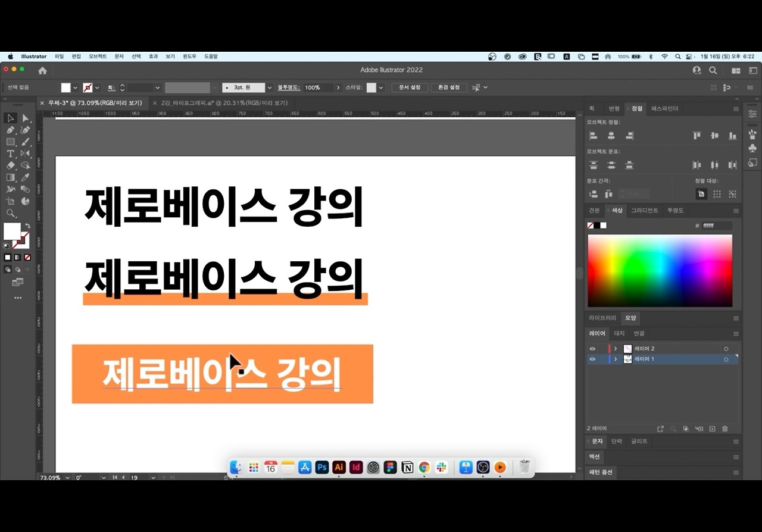762x532 pixels.
Task: Click Horizontal Distribute Right icon
Action: point(732,165)
